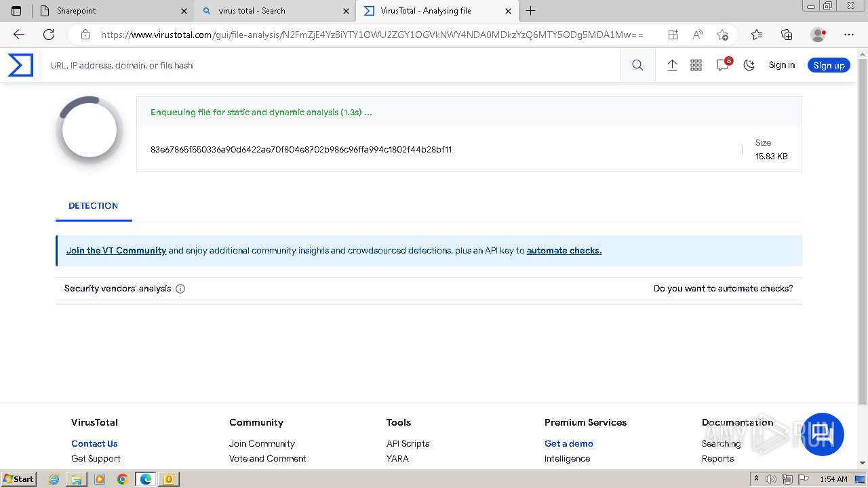Image resolution: width=868 pixels, height=488 pixels.
Task: Open the tab actions menu
Action: (17, 11)
